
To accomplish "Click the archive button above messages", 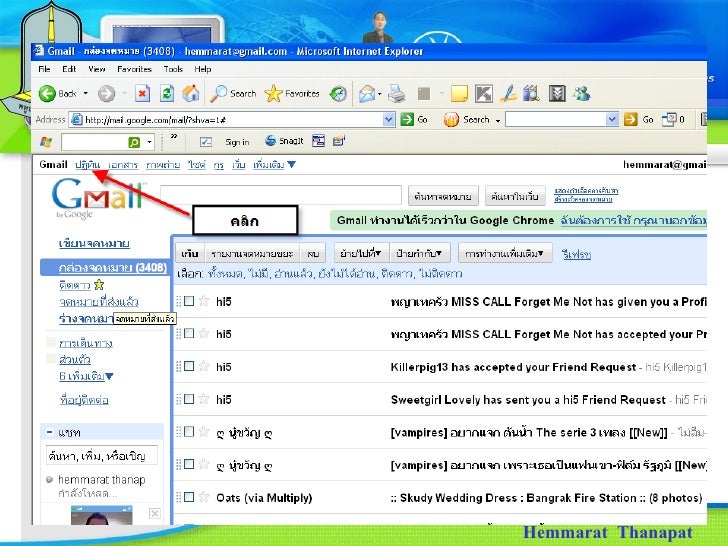I will click(x=190, y=253).
